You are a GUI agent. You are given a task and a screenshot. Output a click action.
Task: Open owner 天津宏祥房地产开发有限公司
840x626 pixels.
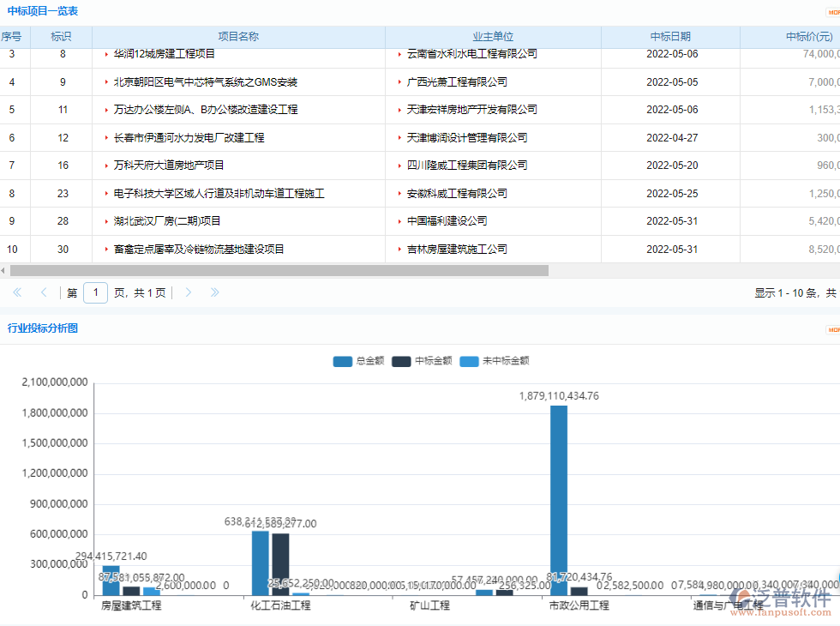[471, 110]
